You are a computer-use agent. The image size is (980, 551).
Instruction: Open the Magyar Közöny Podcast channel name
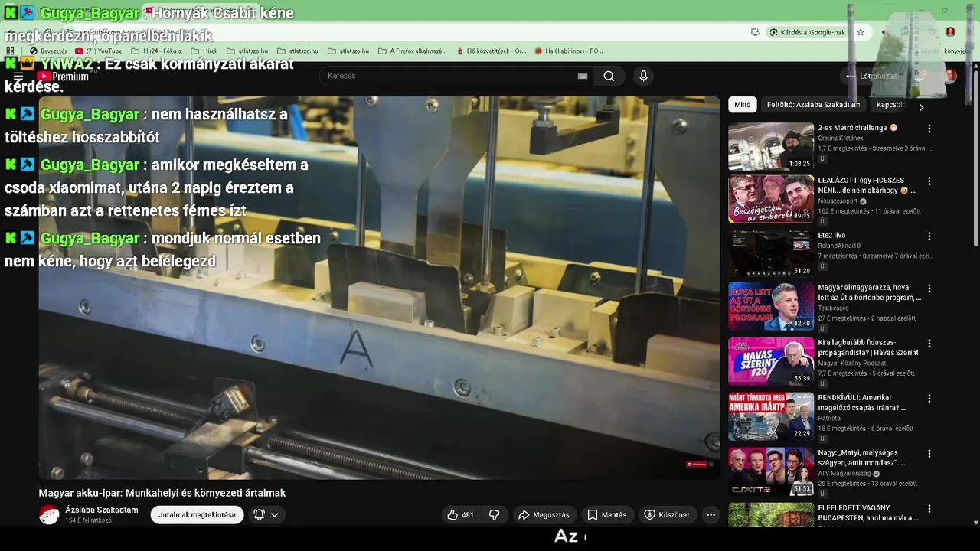852,364
